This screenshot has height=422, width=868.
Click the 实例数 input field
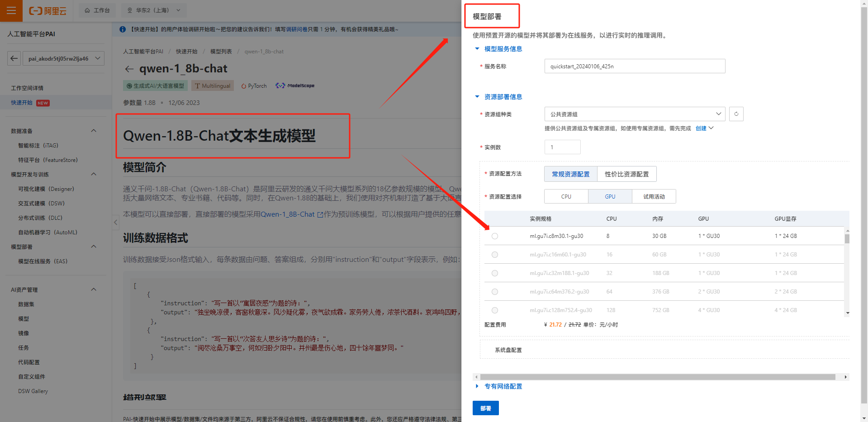pyautogui.click(x=562, y=147)
